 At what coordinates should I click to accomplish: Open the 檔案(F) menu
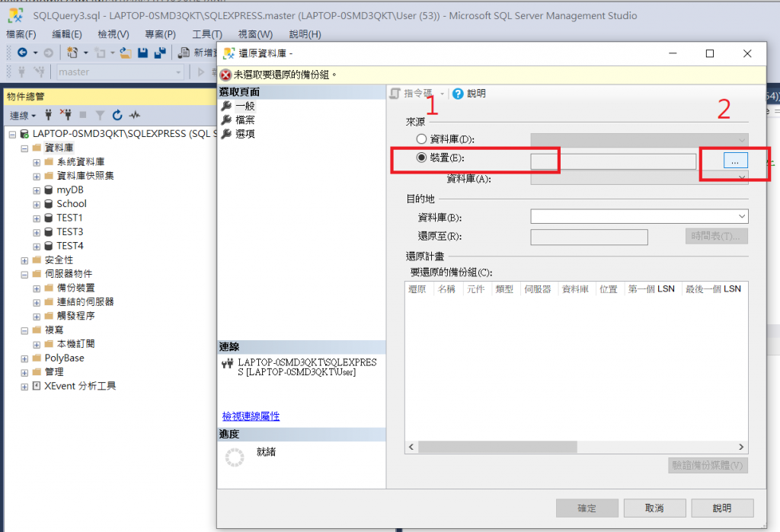pyautogui.click(x=21, y=34)
